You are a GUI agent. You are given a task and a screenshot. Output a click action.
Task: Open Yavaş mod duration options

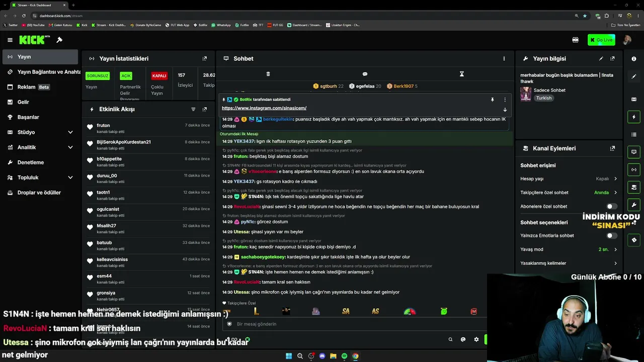click(569, 249)
